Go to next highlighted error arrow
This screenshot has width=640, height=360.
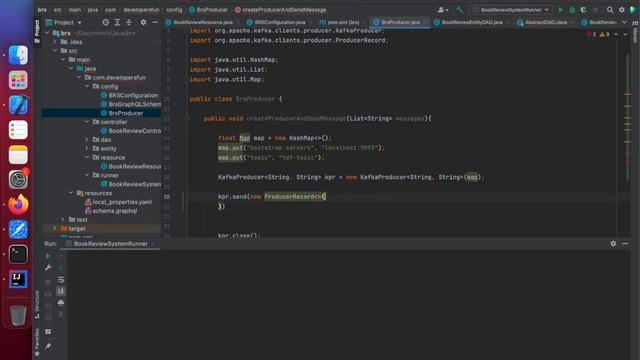625,35
